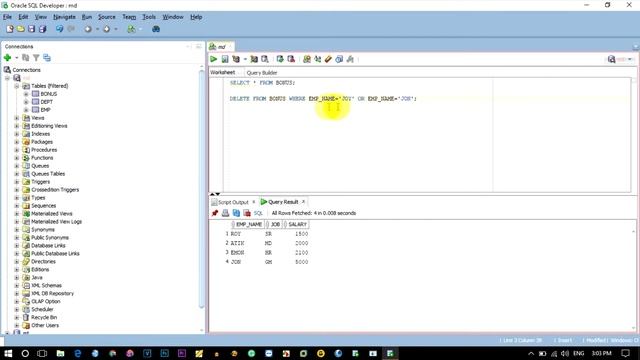640x360 pixels.
Task: Click the eraser Clear icon
Action: (328, 59)
